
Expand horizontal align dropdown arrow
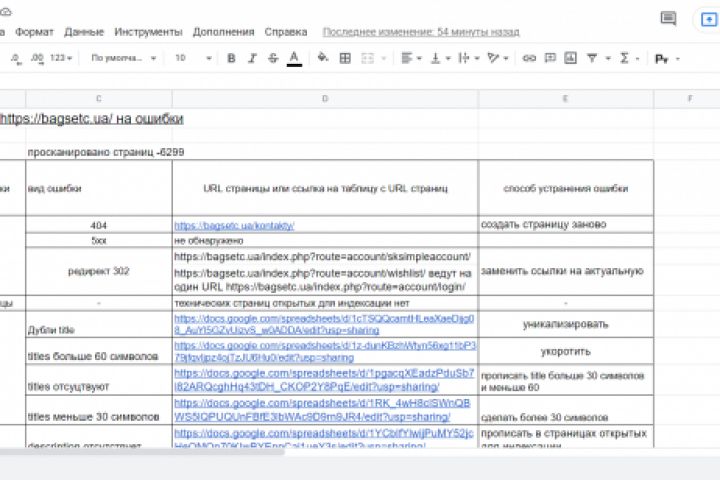[419, 58]
